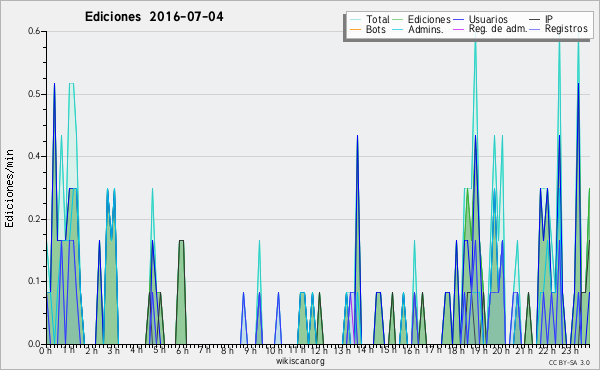Select the 'Usuarios' legend entry
The width and height of the screenshot is (600, 370).
[x=488, y=19]
